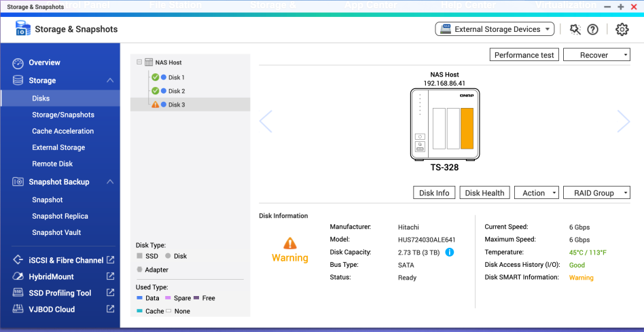Click the HybridMount cloud icon
This screenshot has width=644, height=332.
pyautogui.click(x=18, y=276)
